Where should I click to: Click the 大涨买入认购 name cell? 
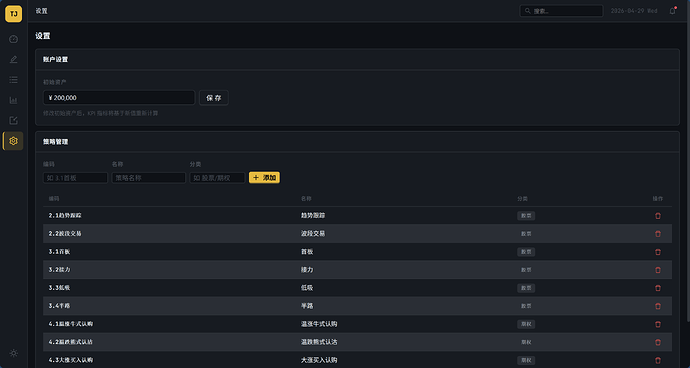coord(319,360)
